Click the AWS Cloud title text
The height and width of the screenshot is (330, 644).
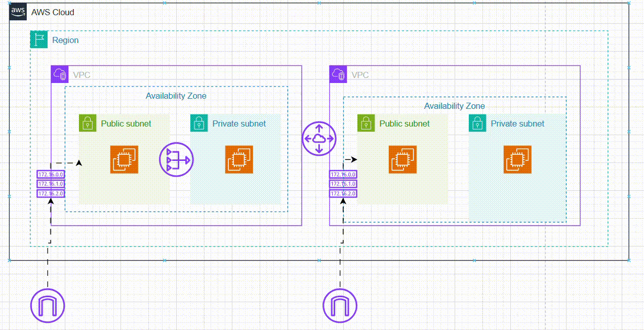point(53,12)
